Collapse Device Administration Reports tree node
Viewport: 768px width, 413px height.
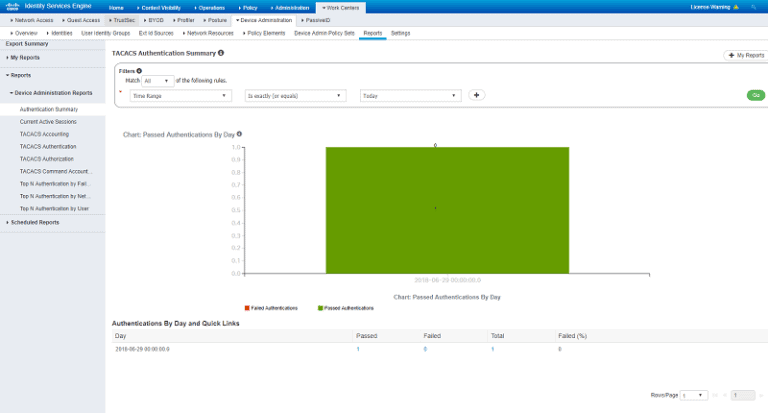click(51, 93)
